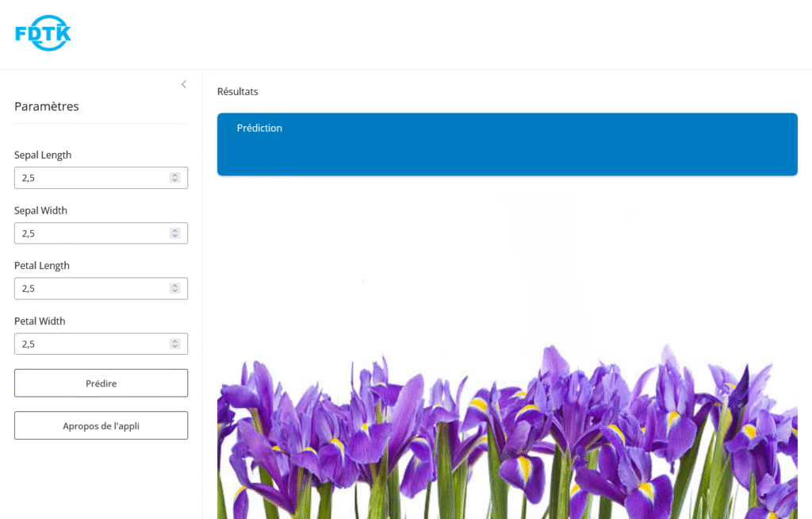
Task: Lower Petal Width with the down arrow
Action: pyautogui.click(x=174, y=347)
